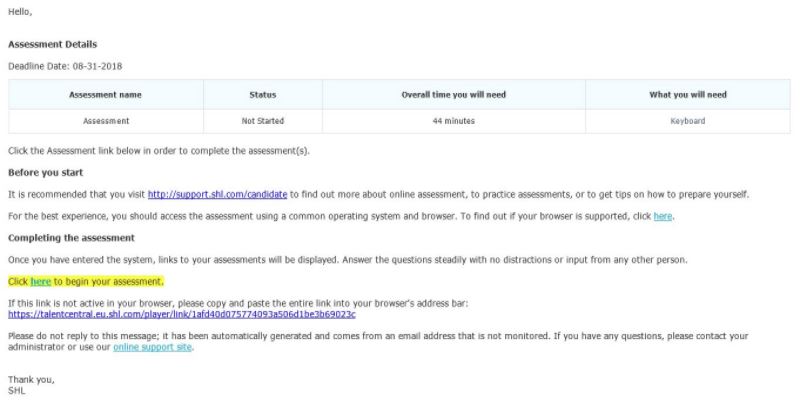Click the 'Assessment name' column header
This screenshot has width=800, height=402.
tap(106, 95)
